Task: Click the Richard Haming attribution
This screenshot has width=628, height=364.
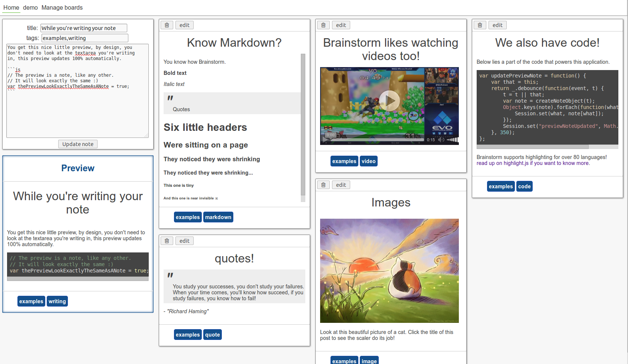Action: [186, 311]
